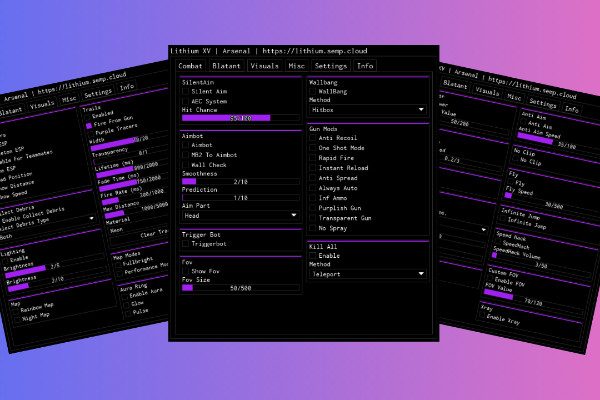Check Instant Reload option
This screenshot has width=600, height=400.
[313, 168]
